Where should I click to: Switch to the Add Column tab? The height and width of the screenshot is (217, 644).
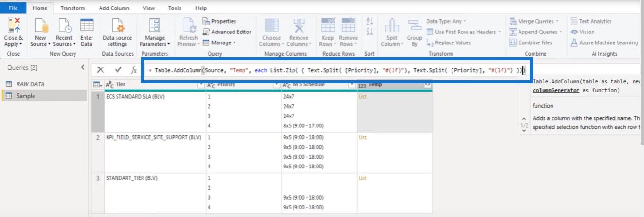pos(114,8)
